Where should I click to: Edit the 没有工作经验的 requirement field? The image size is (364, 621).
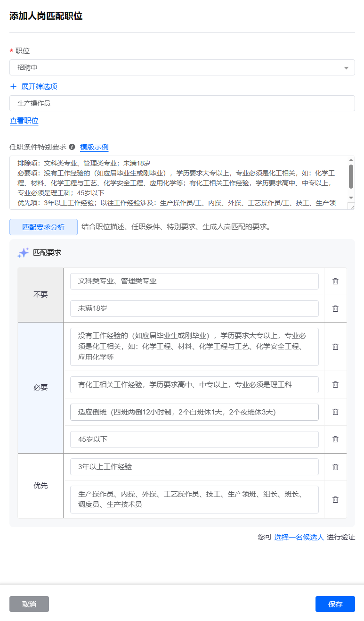(194, 347)
